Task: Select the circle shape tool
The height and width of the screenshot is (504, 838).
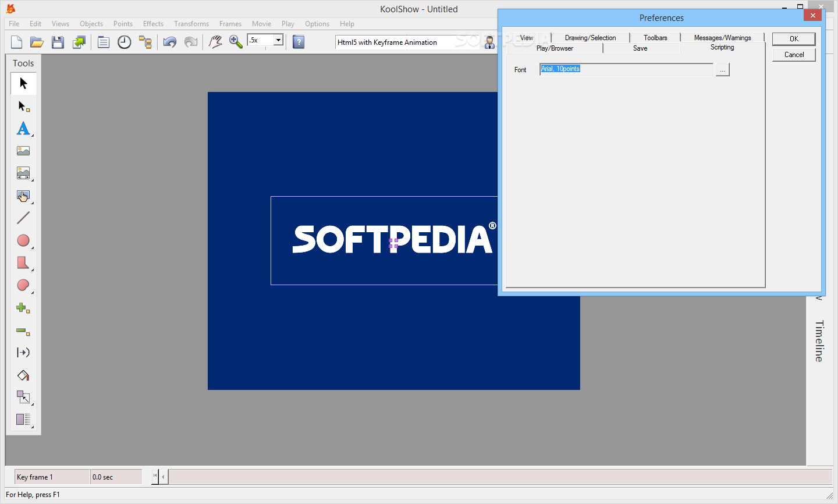Action: [x=23, y=240]
